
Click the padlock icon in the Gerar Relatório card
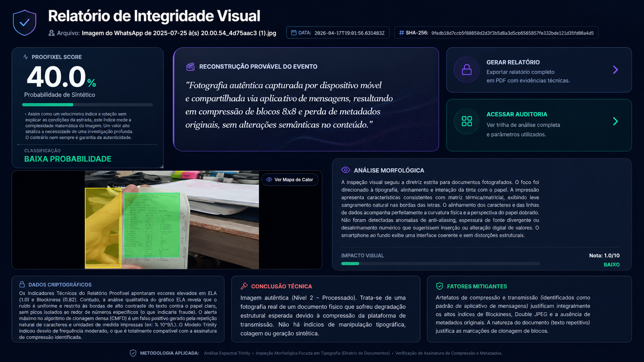[466, 70]
